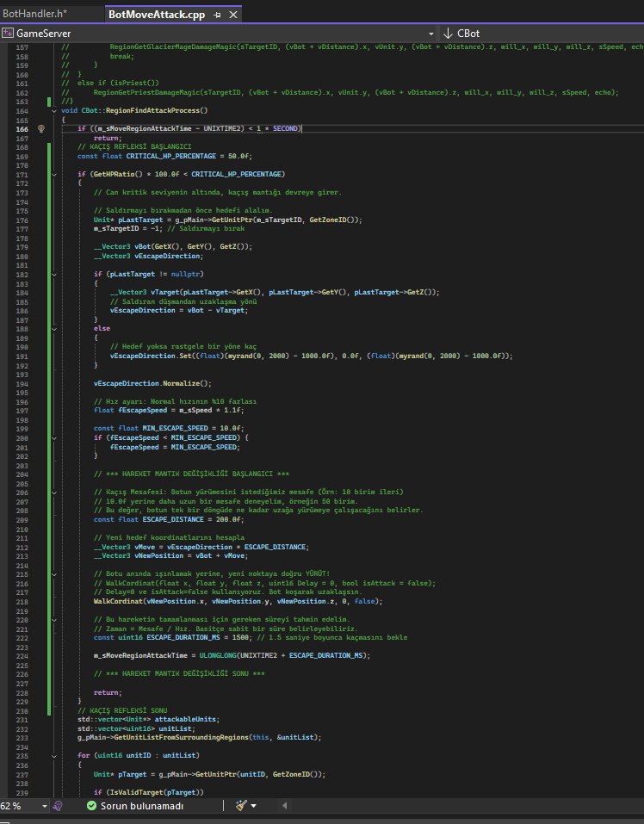
Task: Click the arrow icon beside CBot
Action: point(448,33)
